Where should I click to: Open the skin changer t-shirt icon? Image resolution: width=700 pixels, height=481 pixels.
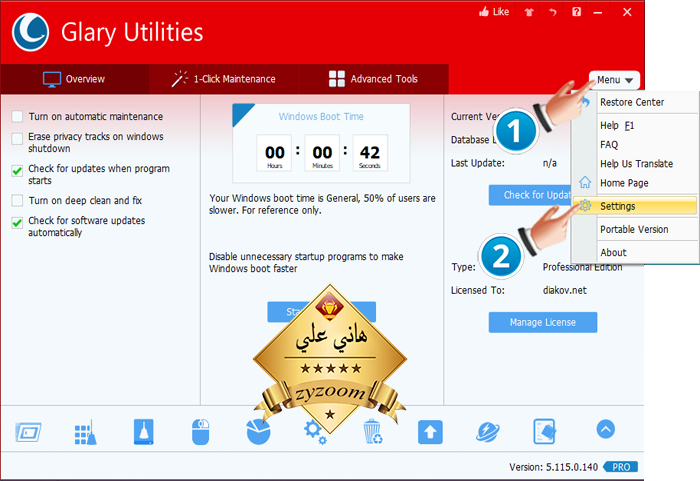[x=529, y=12]
